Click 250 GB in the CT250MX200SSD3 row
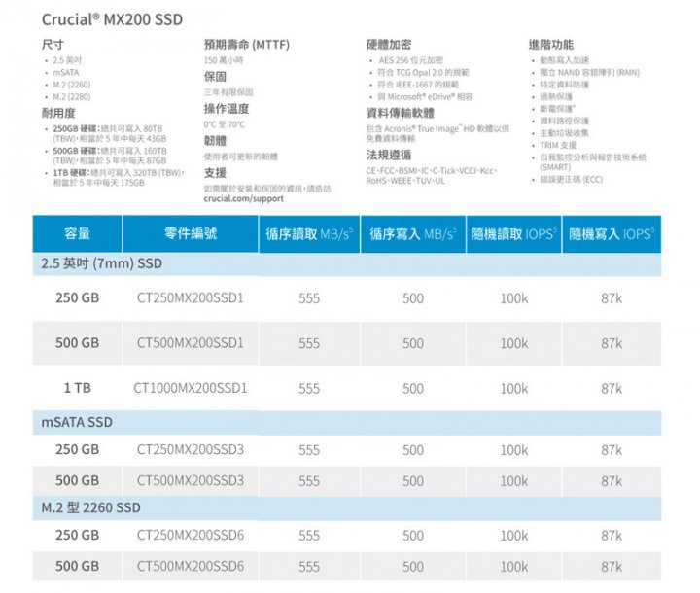Image resolution: width=700 pixels, height=593 pixels. (77, 450)
